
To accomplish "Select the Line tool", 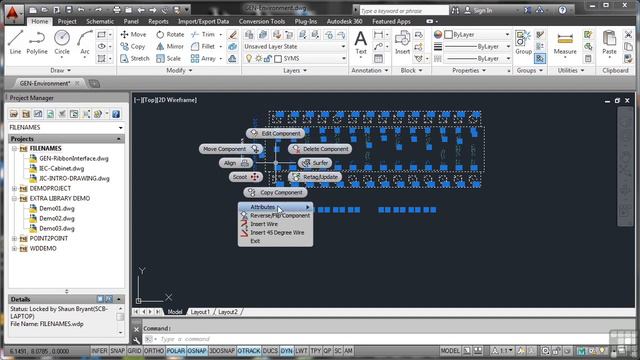I will click(15, 42).
